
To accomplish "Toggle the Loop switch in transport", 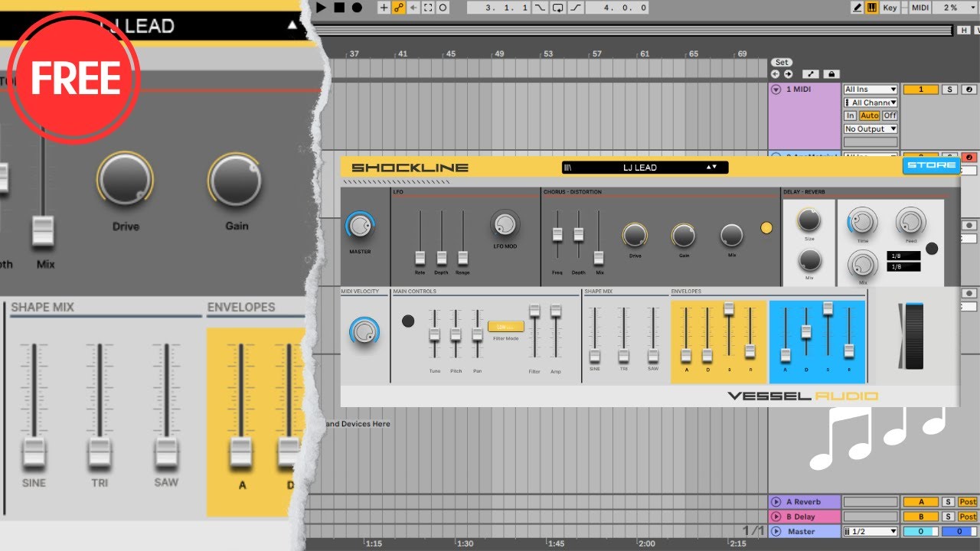I will (x=558, y=8).
